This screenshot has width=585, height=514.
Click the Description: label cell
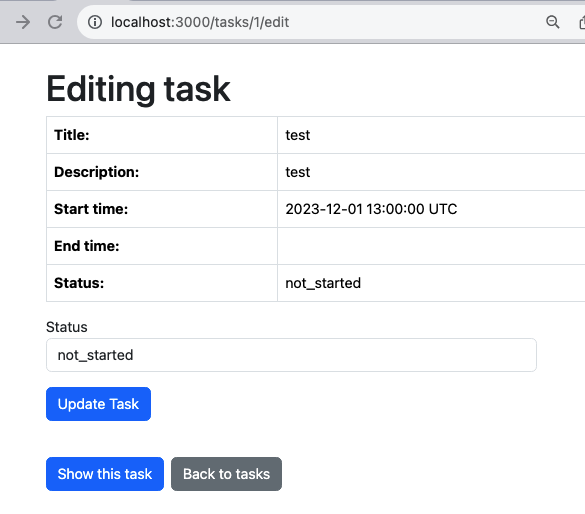(x=162, y=172)
